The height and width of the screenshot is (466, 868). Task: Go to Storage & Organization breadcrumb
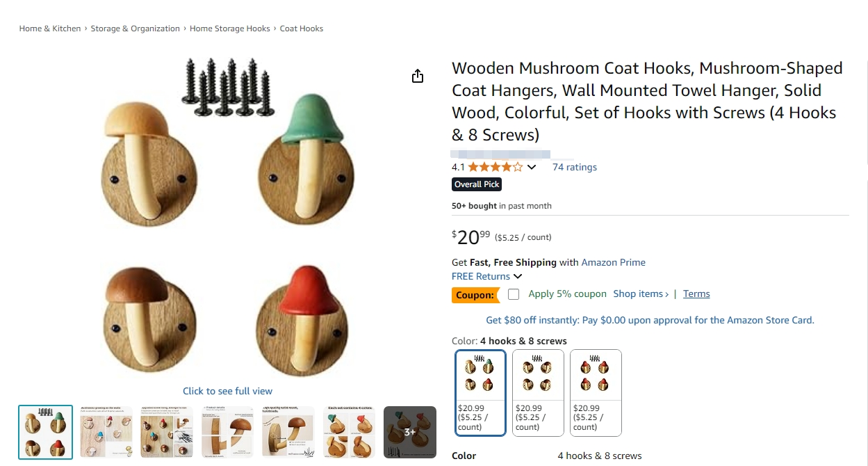136,29
